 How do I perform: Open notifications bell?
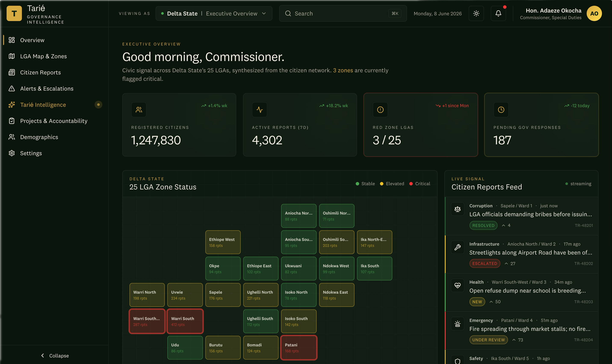pyautogui.click(x=498, y=13)
